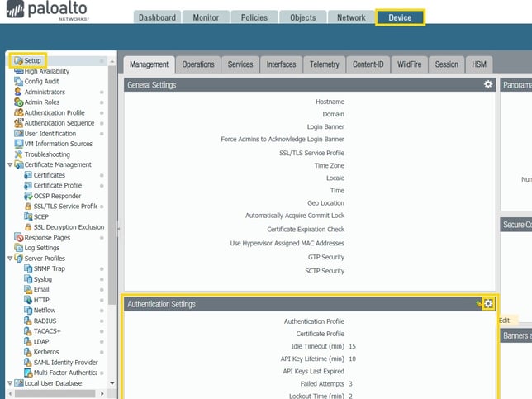Click the High Availability icon

click(18, 71)
